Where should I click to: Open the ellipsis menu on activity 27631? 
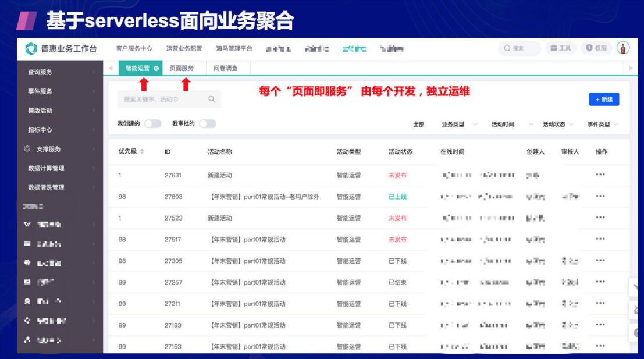click(602, 175)
